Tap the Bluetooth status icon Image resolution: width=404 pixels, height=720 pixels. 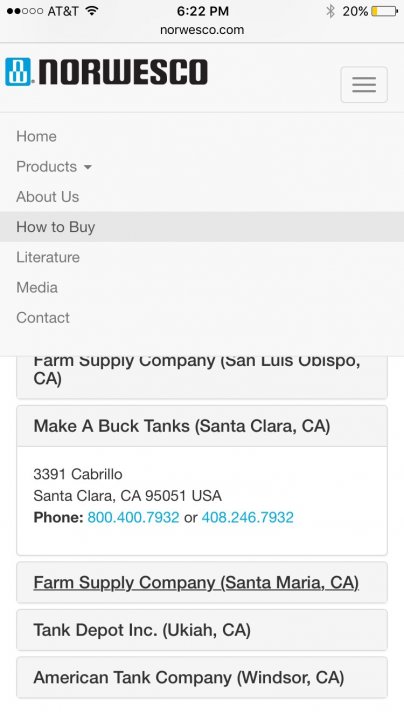(330, 11)
